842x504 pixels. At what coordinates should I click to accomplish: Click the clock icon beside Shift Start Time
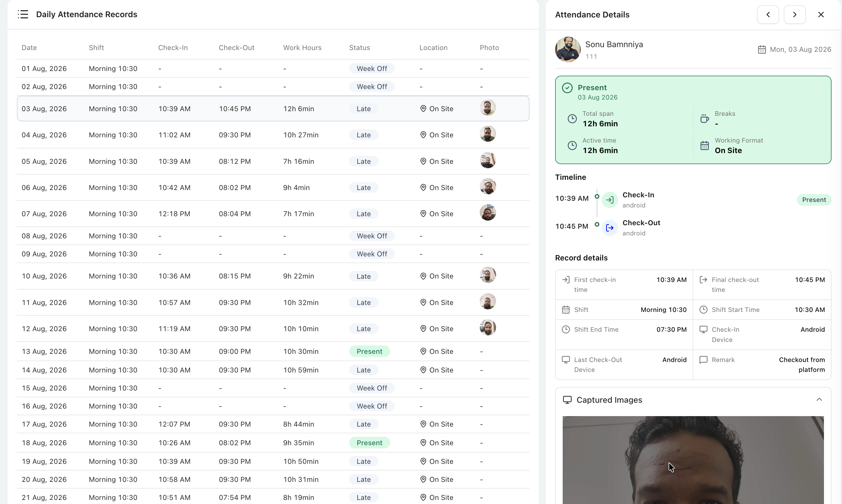[x=704, y=310]
